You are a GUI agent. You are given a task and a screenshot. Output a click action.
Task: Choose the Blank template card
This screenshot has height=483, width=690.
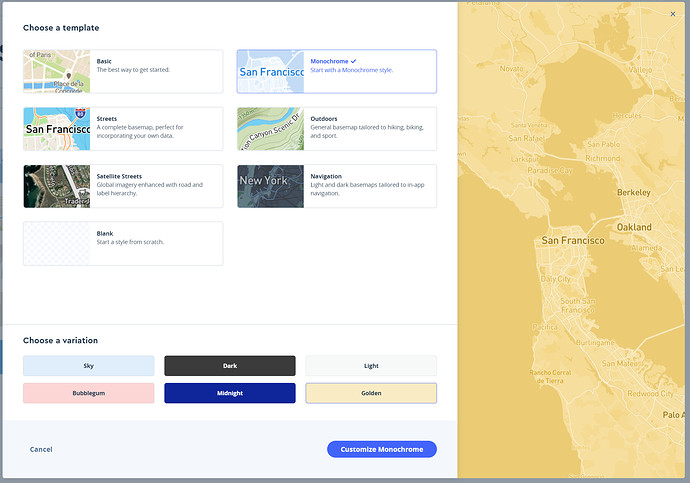pyautogui.click(x=123, y=244)
